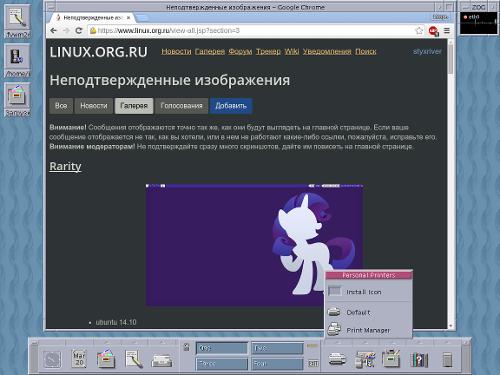The height and width of the screenshot is (375, 500).
Task: Select the Все filter tab
Action: (x=61, y=106)
